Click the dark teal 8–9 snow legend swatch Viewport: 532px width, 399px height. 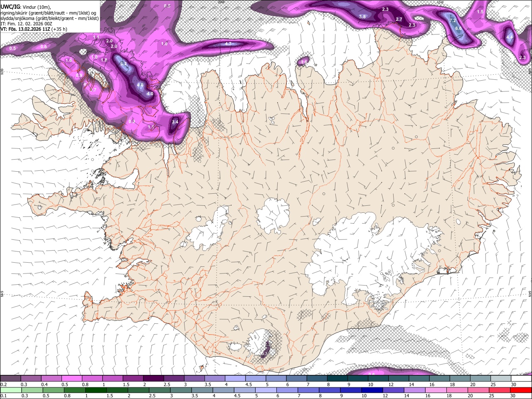click(337, 378)
